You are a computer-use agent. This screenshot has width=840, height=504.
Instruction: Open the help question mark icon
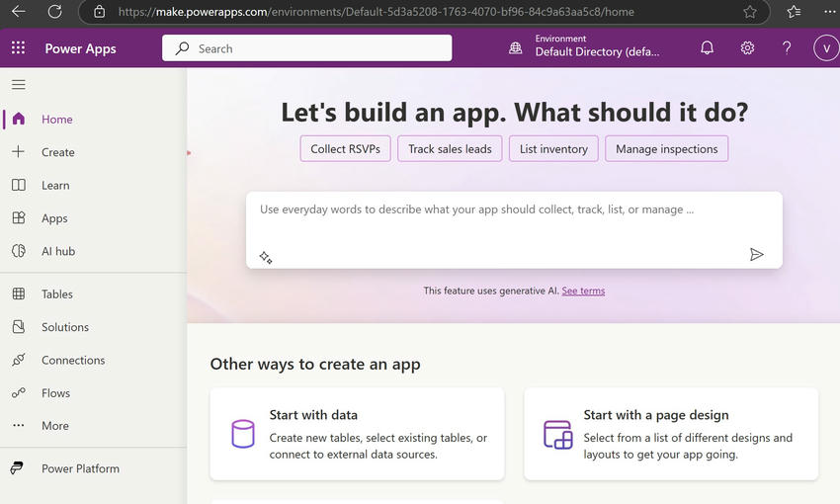[x=787, y=48]
